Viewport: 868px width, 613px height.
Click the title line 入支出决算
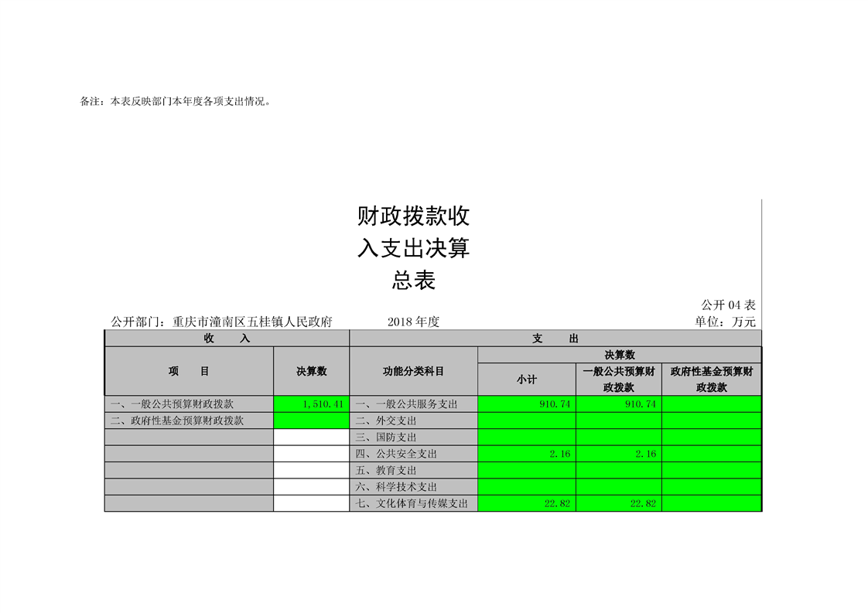[414, 248]
